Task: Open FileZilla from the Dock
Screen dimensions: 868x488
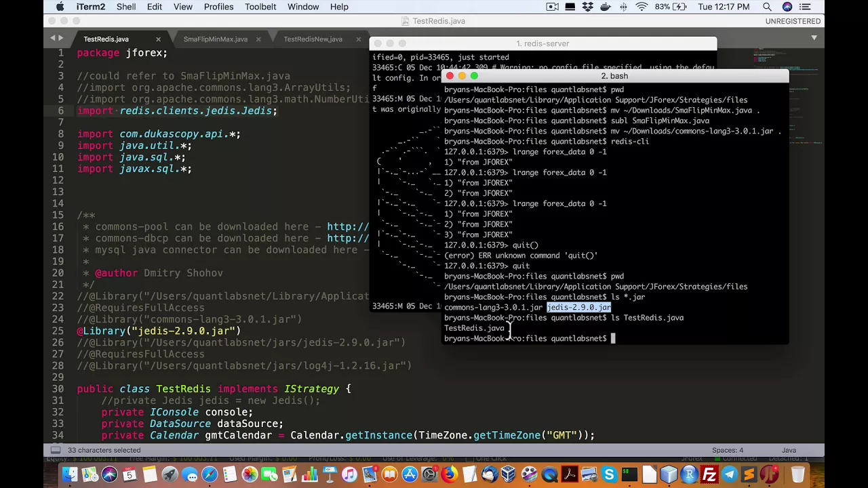Action: 709,474
